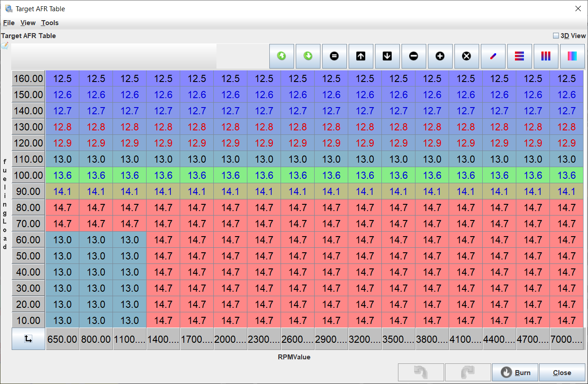Select the 160.00 load row header

(x=28, y=79)
